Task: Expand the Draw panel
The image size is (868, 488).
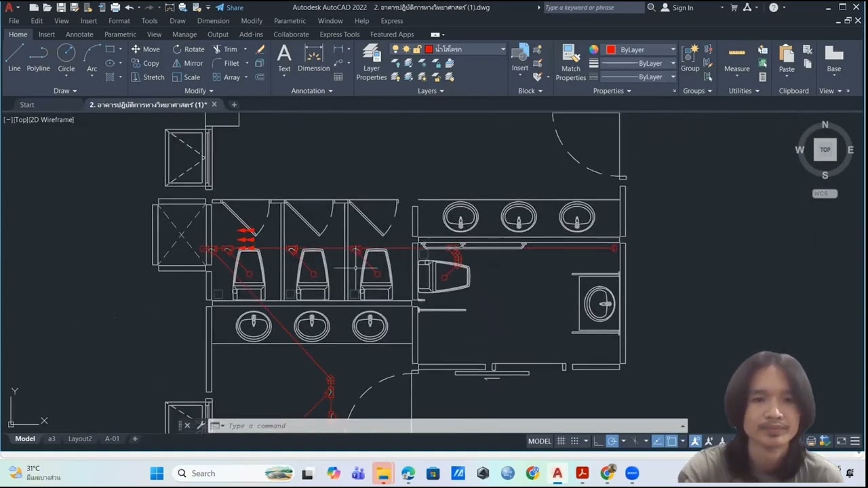Action: [x=65, y=91]
